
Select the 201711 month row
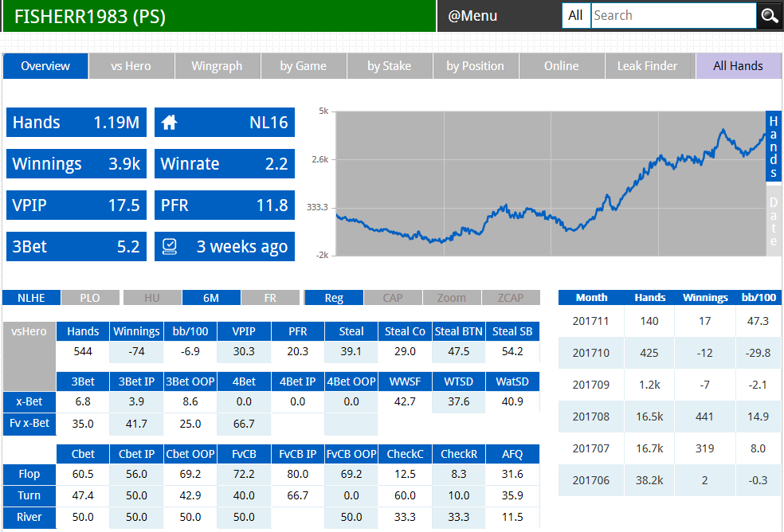(x=669, y=321)
